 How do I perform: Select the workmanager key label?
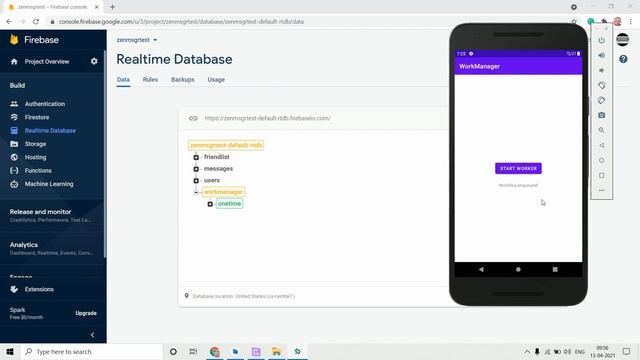pyautogui.click(x=223, y=192)
